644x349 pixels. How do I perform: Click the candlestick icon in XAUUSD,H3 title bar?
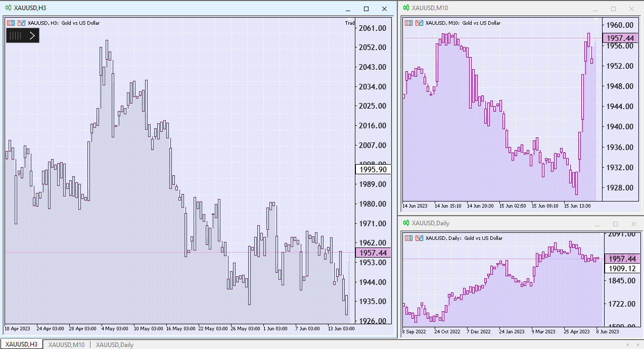[x=8, y=8]
